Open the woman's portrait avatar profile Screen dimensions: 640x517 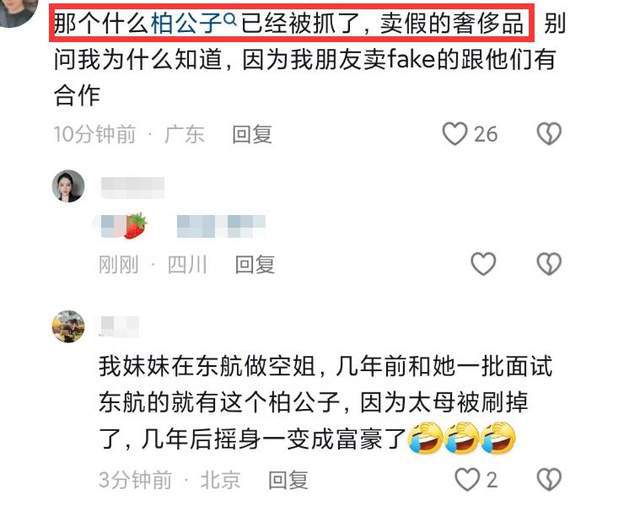pos(68,186)
